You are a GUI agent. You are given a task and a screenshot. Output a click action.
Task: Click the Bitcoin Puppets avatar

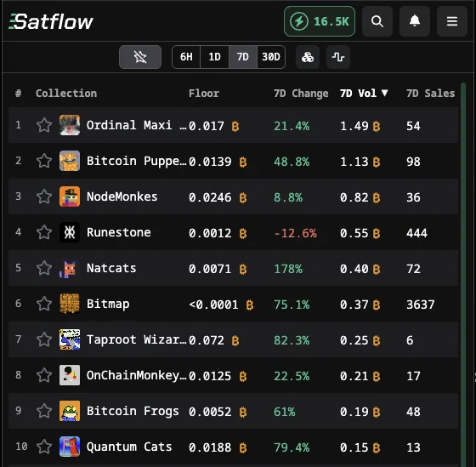pos(70,161)
